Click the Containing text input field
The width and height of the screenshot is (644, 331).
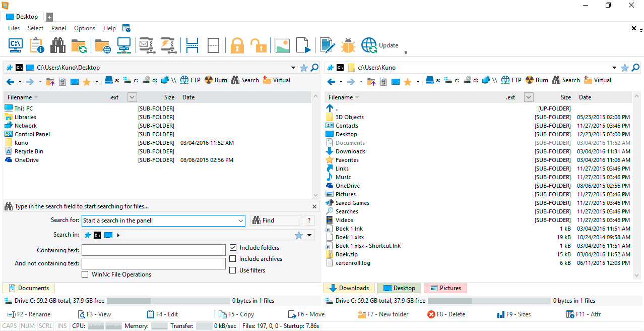(154, 250)
